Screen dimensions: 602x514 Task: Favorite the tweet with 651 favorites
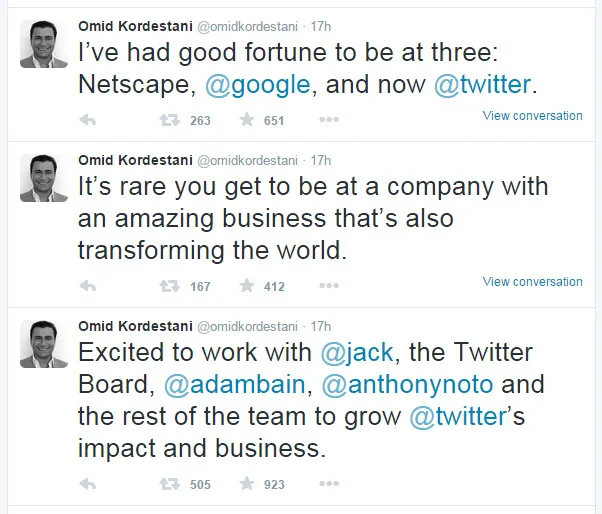[247, 120]
